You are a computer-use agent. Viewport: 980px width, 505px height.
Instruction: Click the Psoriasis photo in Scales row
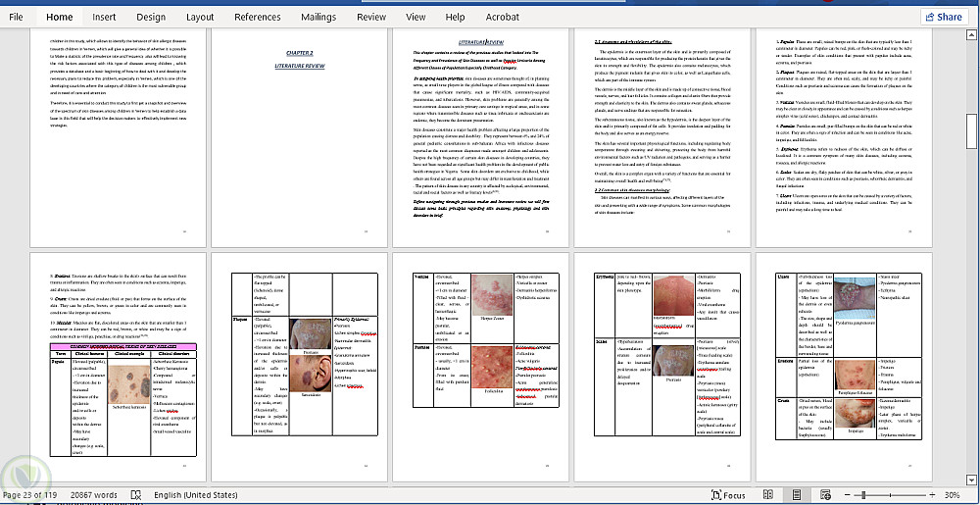[x=672, y=360]
